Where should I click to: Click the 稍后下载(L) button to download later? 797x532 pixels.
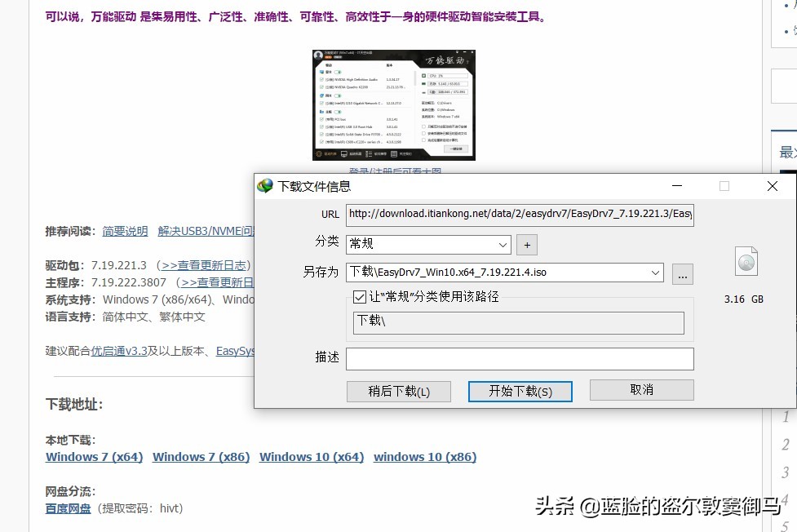coord(399,391)
